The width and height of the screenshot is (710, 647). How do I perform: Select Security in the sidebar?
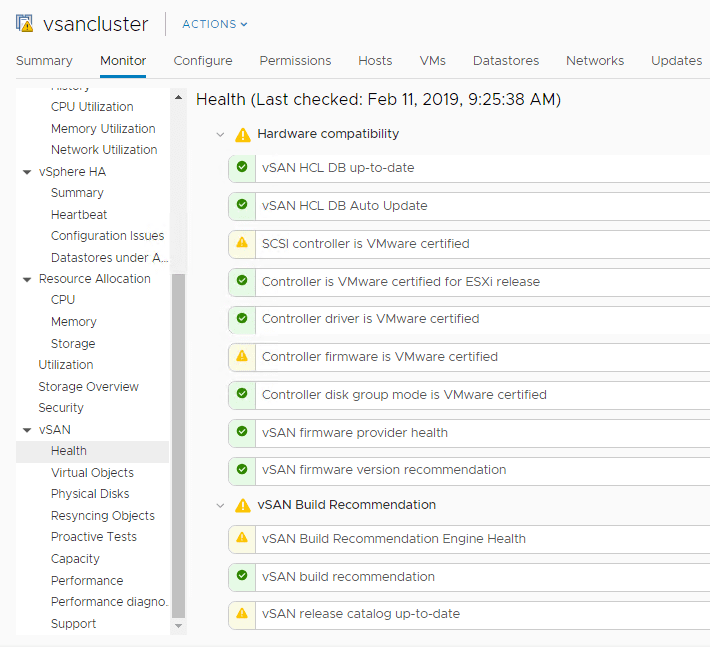(61, 408)
